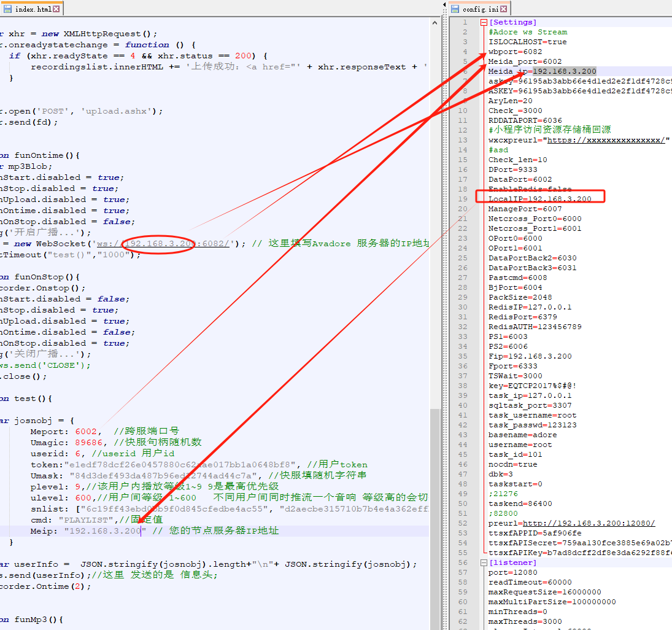The height and width of the screenshot is (630, 672).
Task: Click the RedisAUTH=123456789 line
Action: pos(535,327)
